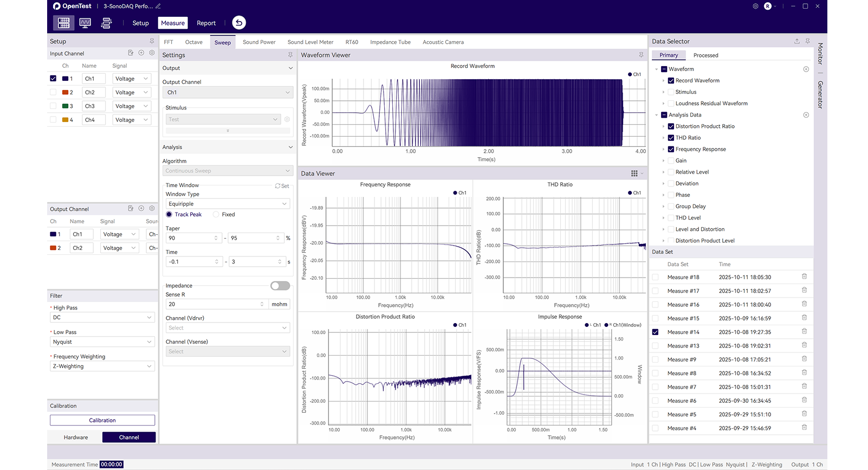Enable the Impedance toggle switch
This screenshot has width=868, height=470.
click(280, 286)
